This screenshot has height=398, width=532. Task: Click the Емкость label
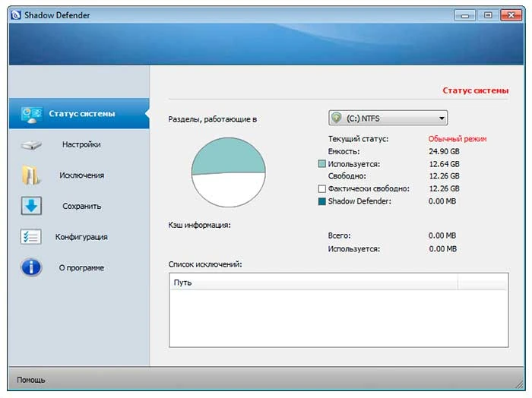[344, 151]
